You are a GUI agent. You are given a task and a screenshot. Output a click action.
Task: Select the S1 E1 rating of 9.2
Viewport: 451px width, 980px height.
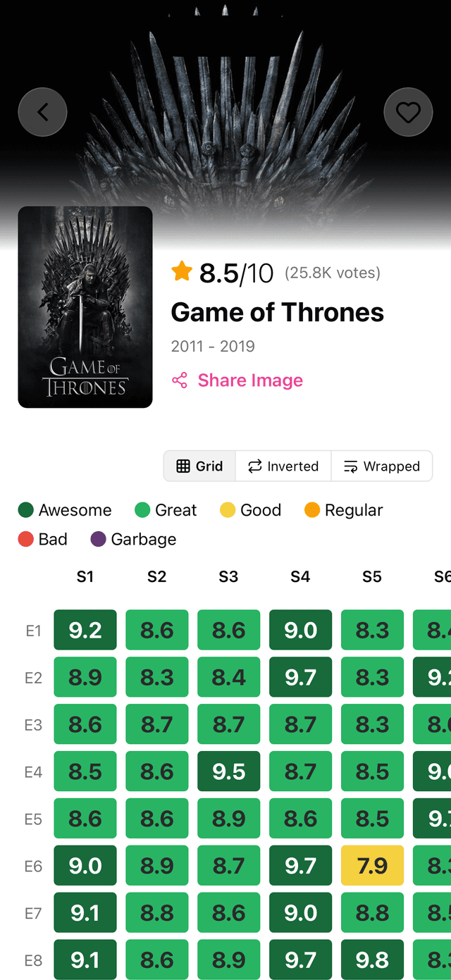pyautogui.click(x=85, y=630)
